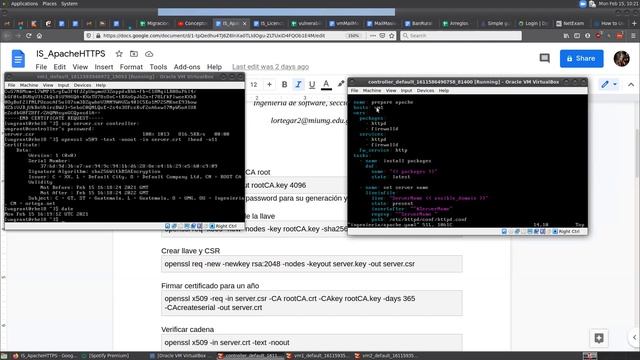Toggle Italic formatting in Docs toolbar
The image size is (640, 360).
tap(298, 84)
